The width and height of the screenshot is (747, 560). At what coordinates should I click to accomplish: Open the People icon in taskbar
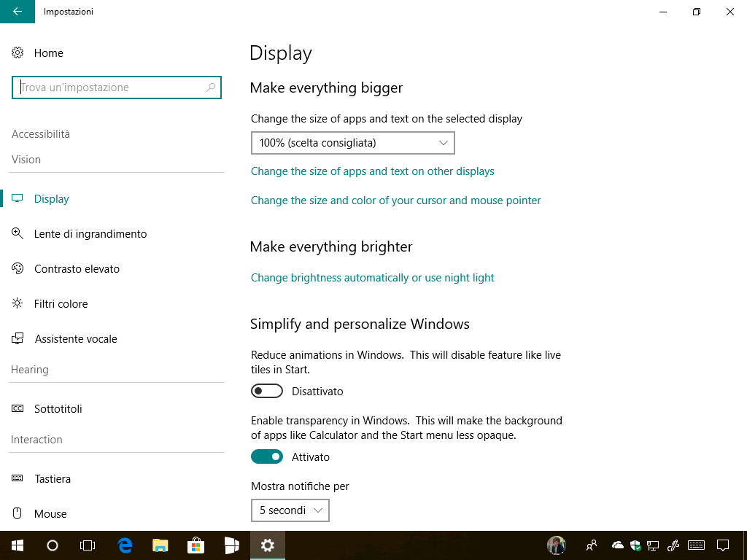click(x=592, y=545)
